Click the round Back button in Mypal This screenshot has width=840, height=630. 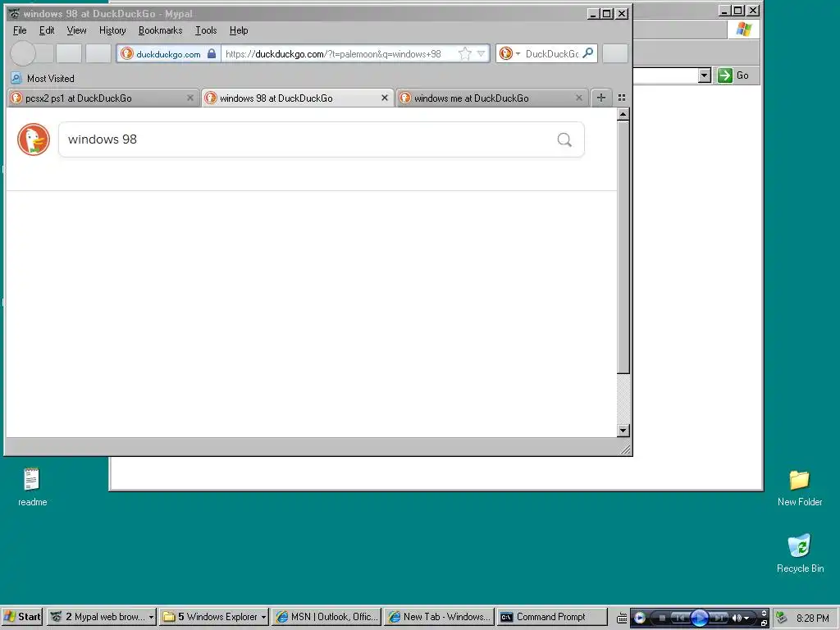tap(23, 53)
